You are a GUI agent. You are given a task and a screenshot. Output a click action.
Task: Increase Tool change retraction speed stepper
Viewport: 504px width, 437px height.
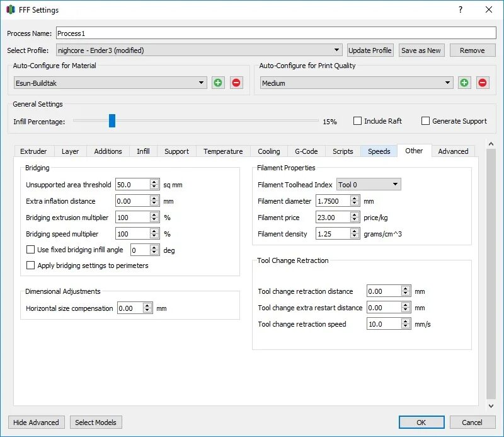click(406, 321)
